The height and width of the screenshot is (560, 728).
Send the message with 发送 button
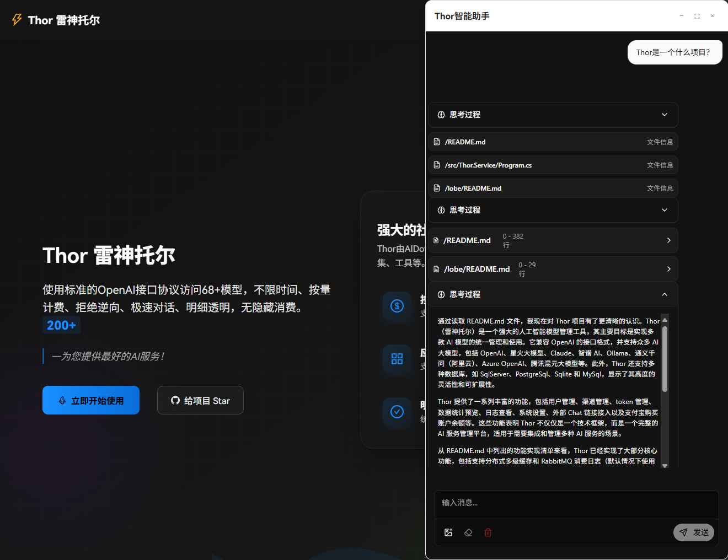tap(694, 532)
